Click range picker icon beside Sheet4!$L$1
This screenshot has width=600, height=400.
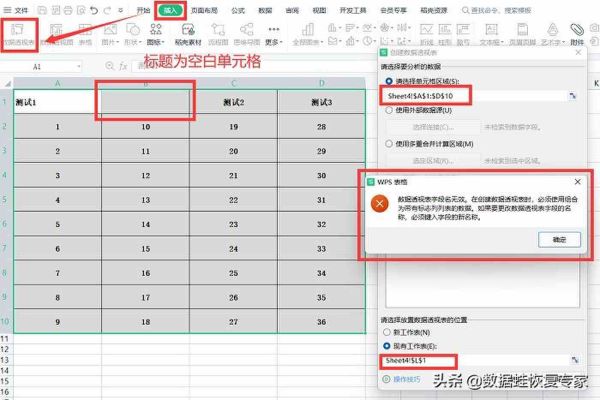(575, 360)
